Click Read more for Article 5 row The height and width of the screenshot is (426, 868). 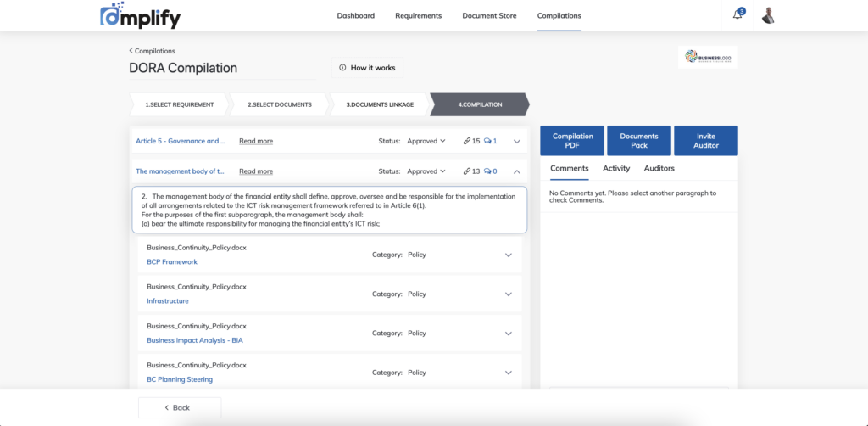pyautogui.click(x=256, y=141)
